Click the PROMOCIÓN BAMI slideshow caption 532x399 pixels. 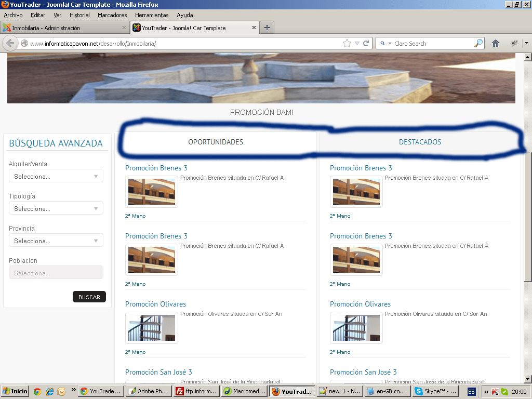coord(261,112)
